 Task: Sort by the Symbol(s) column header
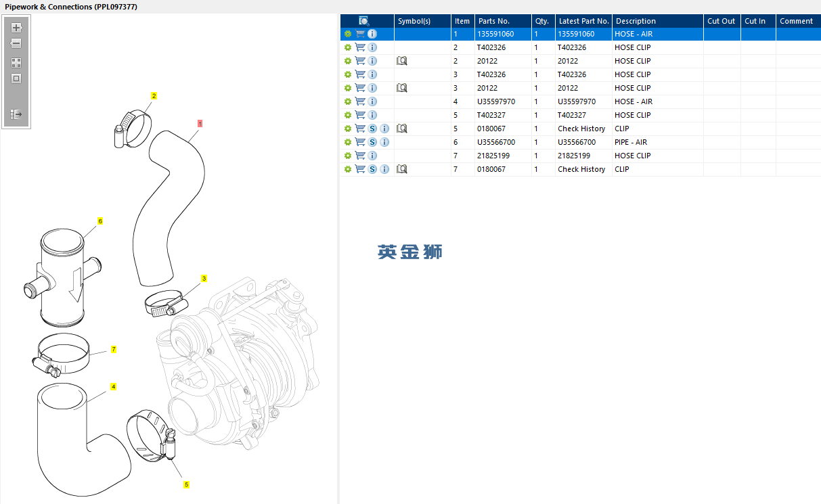[x=423, y=21]
